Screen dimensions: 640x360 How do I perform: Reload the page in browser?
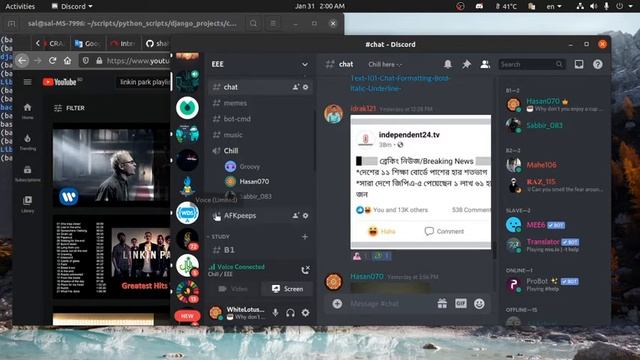(x=52, y=60)
